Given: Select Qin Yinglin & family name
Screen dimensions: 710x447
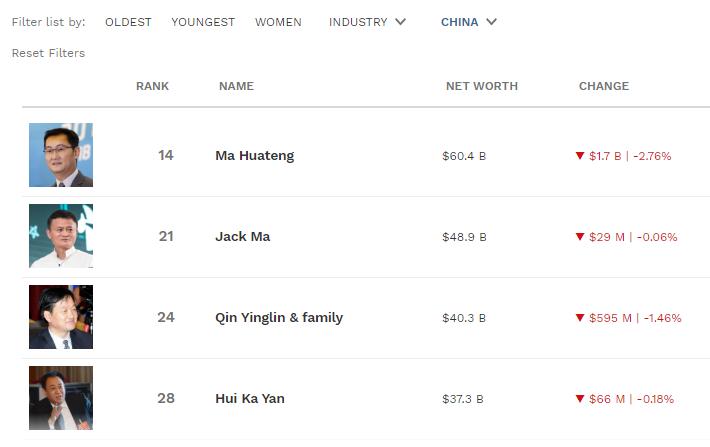Looking at the screenshot, I should click(279, 318).
